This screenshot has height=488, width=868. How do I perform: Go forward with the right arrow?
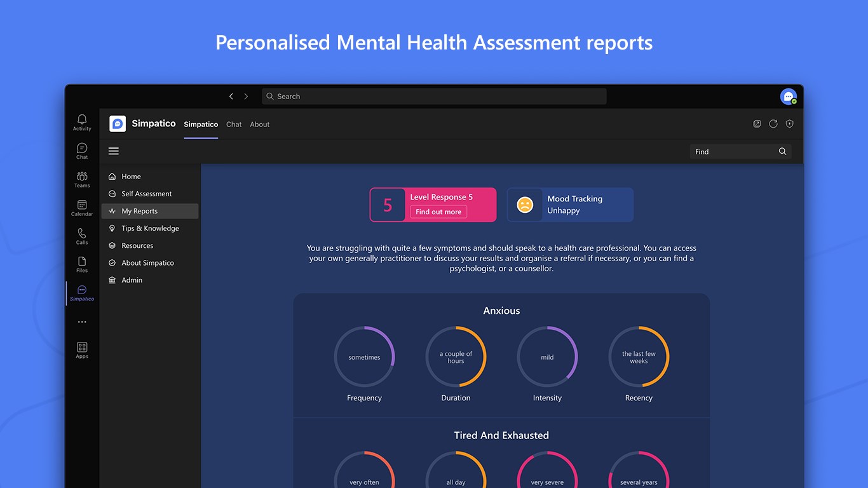tap(247, 97)
